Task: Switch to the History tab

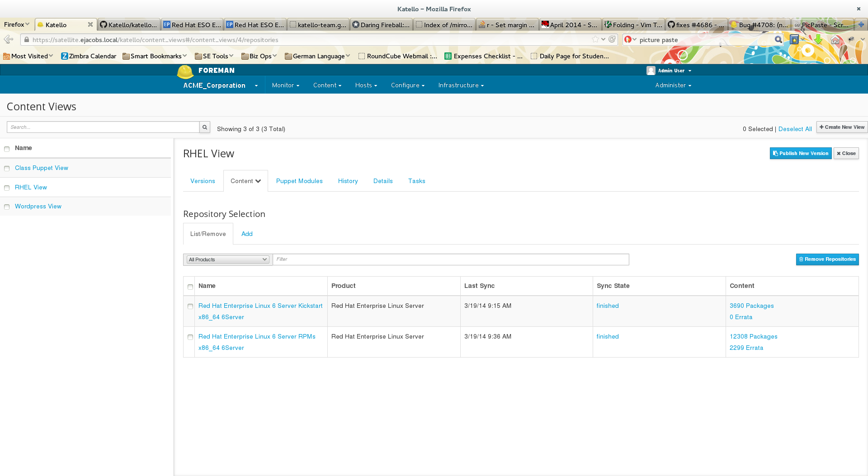Action: 348,181
